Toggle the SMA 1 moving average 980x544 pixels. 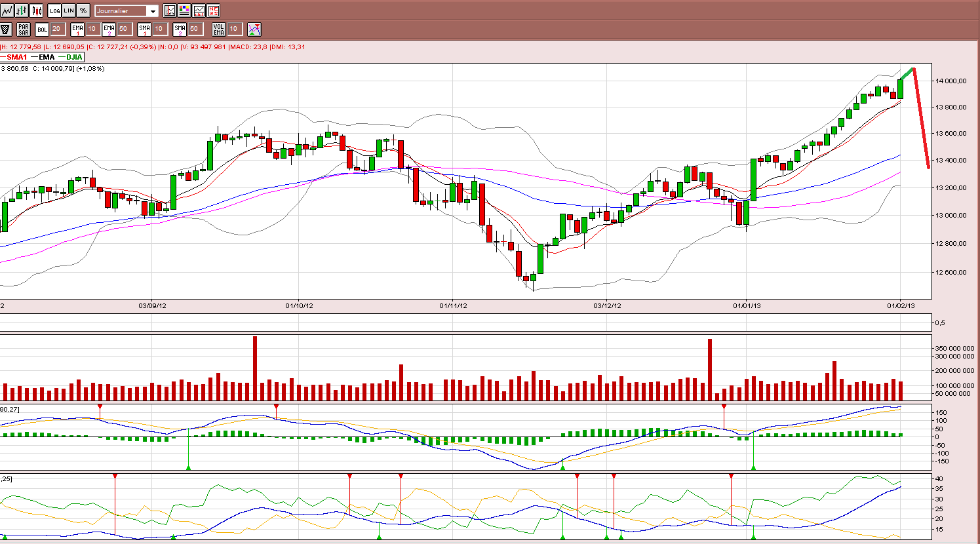(x=144, y=29)
